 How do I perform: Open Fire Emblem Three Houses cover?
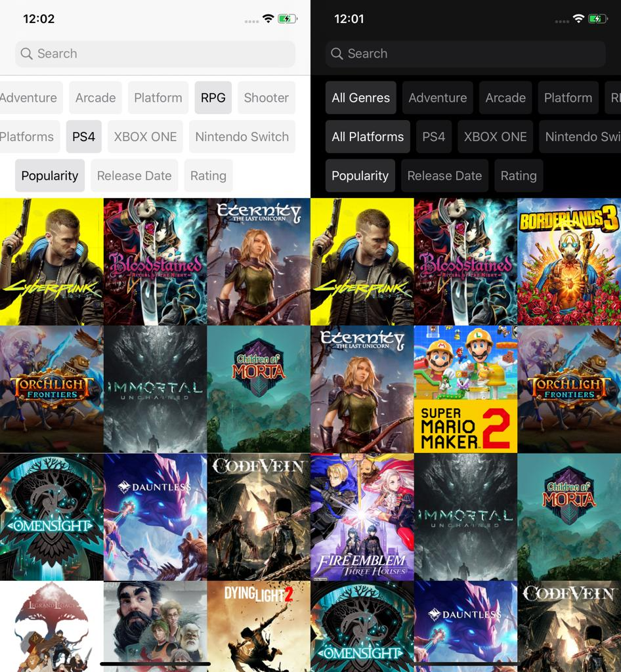point(362,517)
